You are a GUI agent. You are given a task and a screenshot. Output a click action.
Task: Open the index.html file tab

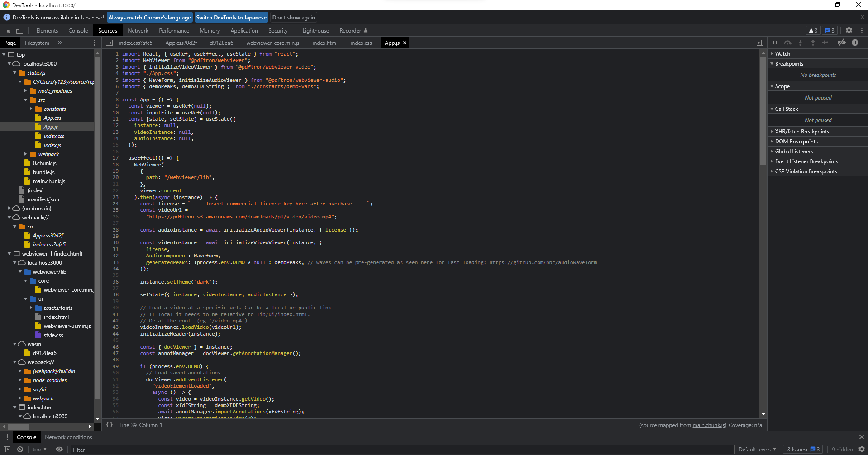(x=324, y=43)
